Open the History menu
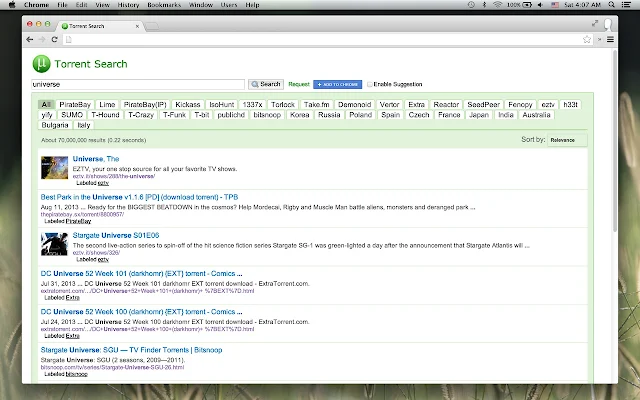The width and height of the screenshot is (640, 400). (x=128, y=5)
